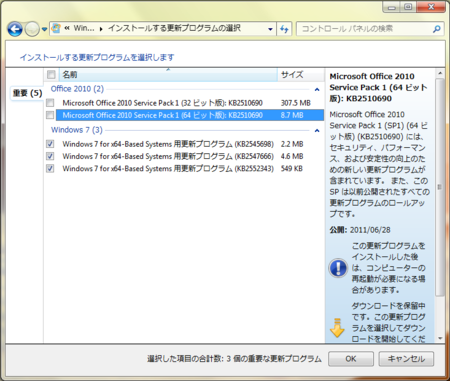Collapse the Windows 7 (3) group
This screenshot has height=381, width=450.
click(317, 130)
